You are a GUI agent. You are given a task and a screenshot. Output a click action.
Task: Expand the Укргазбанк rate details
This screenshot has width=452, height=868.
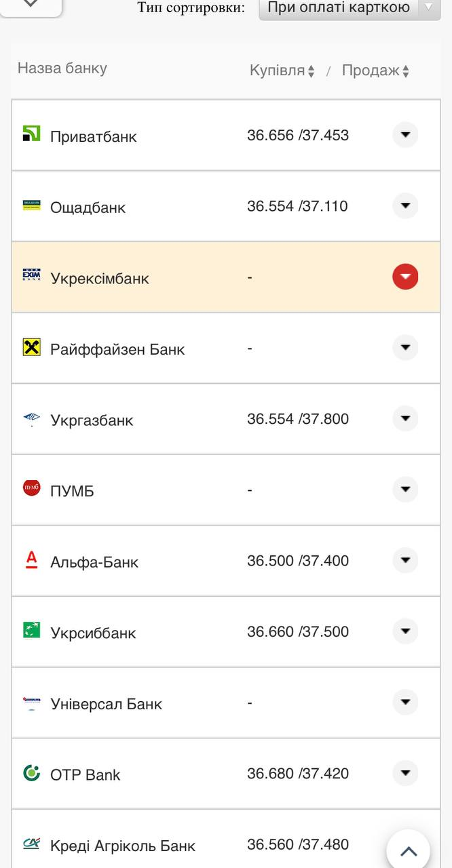(x=405, y=418)
